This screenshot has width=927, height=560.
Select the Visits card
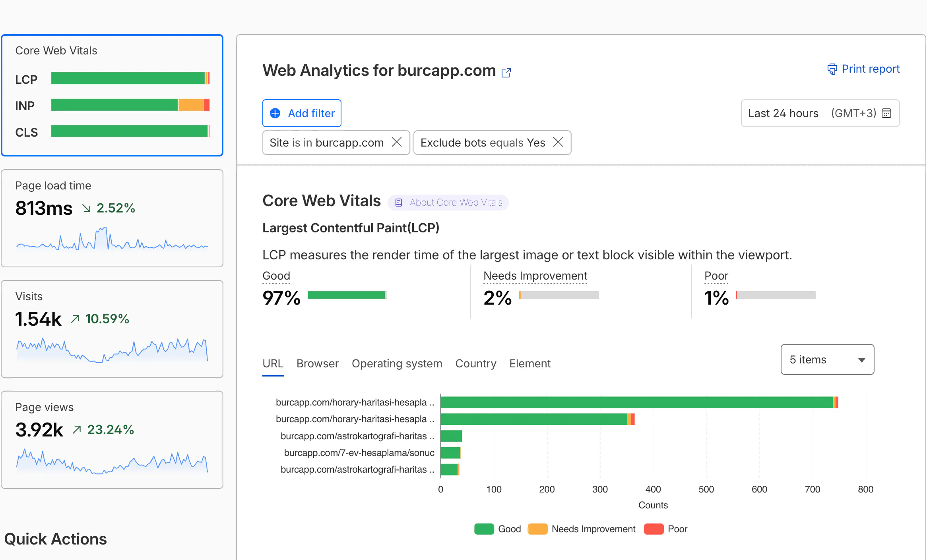coord(112,329)
